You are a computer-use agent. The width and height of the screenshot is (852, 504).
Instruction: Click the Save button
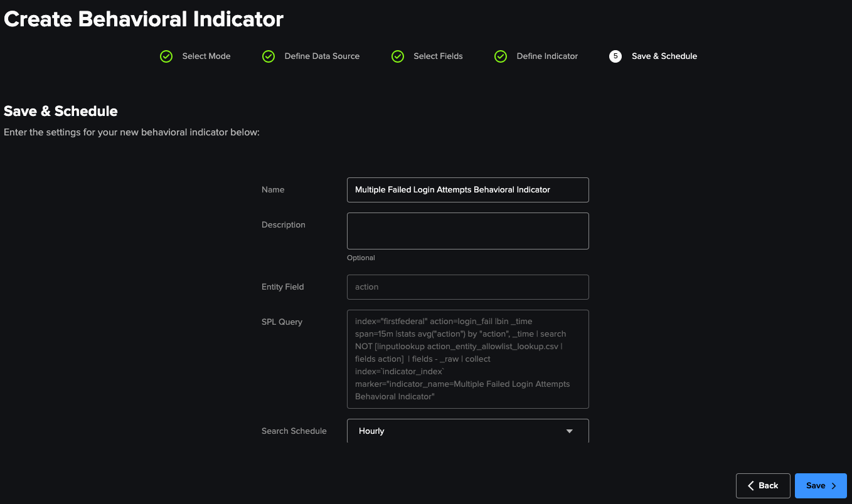(821, 485)
